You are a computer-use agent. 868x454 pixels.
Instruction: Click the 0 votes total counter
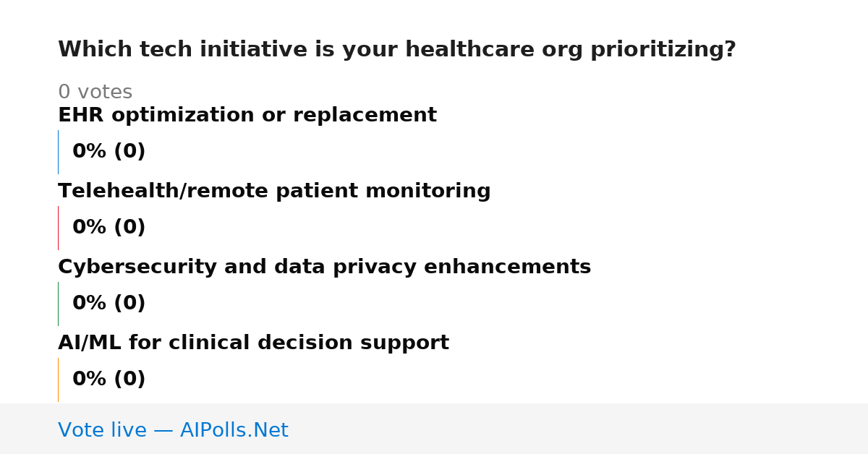click(95, 93)
